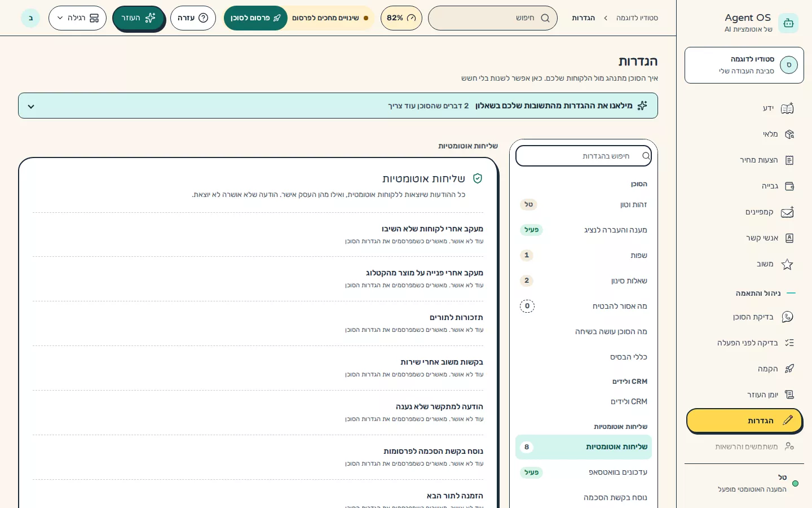
Task: Click the יומן העוזר log icon
Action: (789, 395)
